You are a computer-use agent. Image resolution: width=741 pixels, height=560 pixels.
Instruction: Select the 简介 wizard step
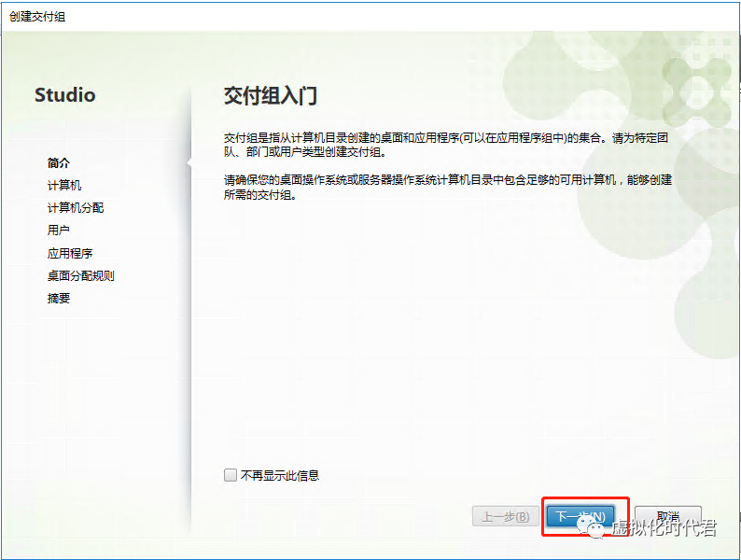point(59,163)
